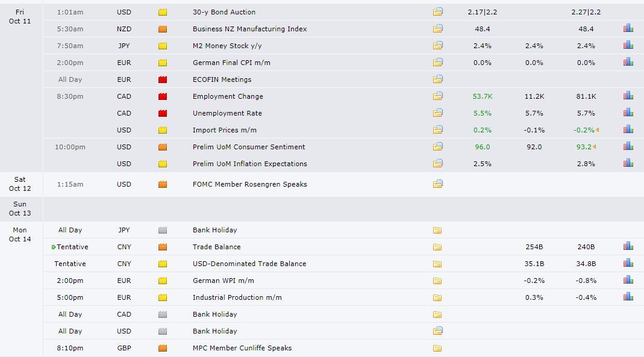Click gray impact icon for JPY Bank Holiday
The height and width of the screenshot is (357, 644).
point(163,230)
